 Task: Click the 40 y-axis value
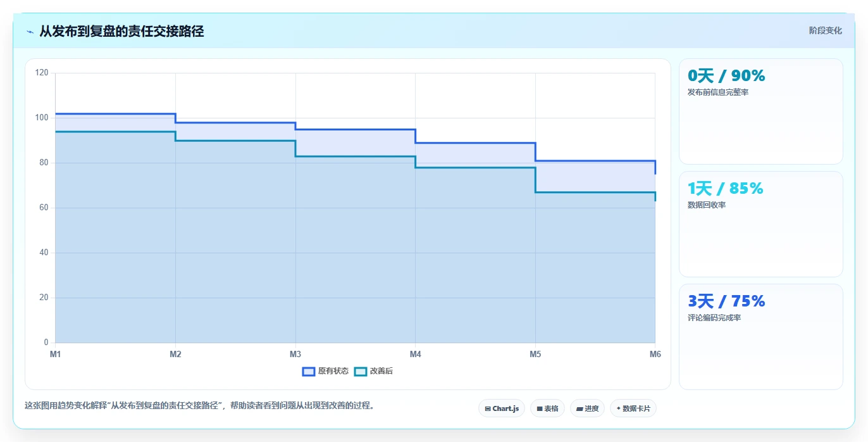click(44, 253)
